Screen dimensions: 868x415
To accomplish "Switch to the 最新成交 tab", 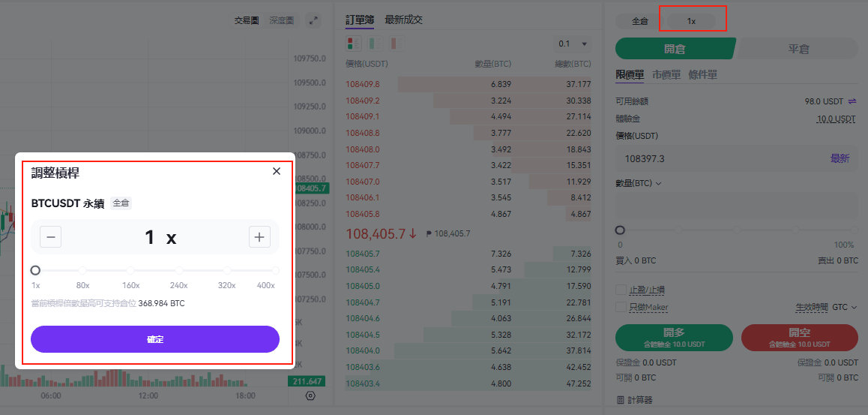I will pyautogui.click(x=403, y=20).
